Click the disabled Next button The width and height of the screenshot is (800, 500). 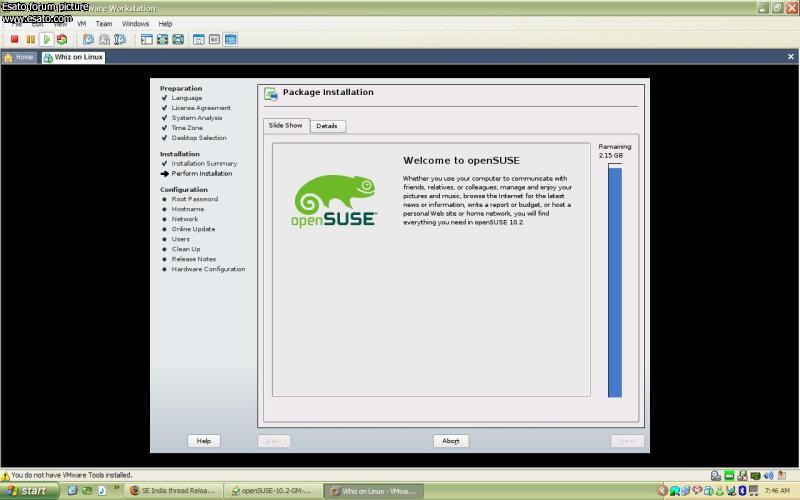click(x=628, y=441)
